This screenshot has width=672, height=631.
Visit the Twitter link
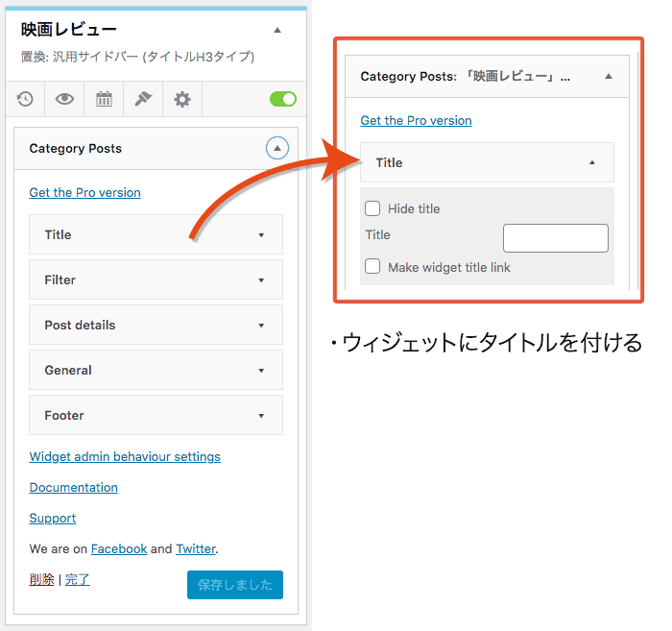click(196, 548)
